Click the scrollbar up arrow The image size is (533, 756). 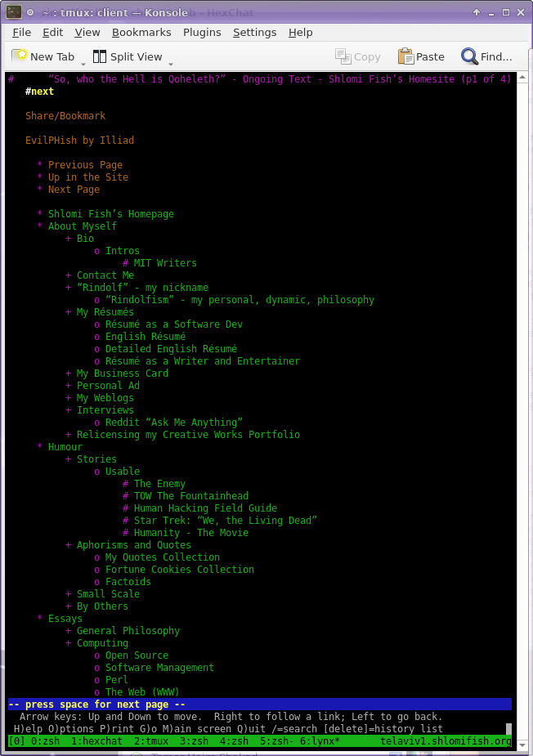point(522,78)
